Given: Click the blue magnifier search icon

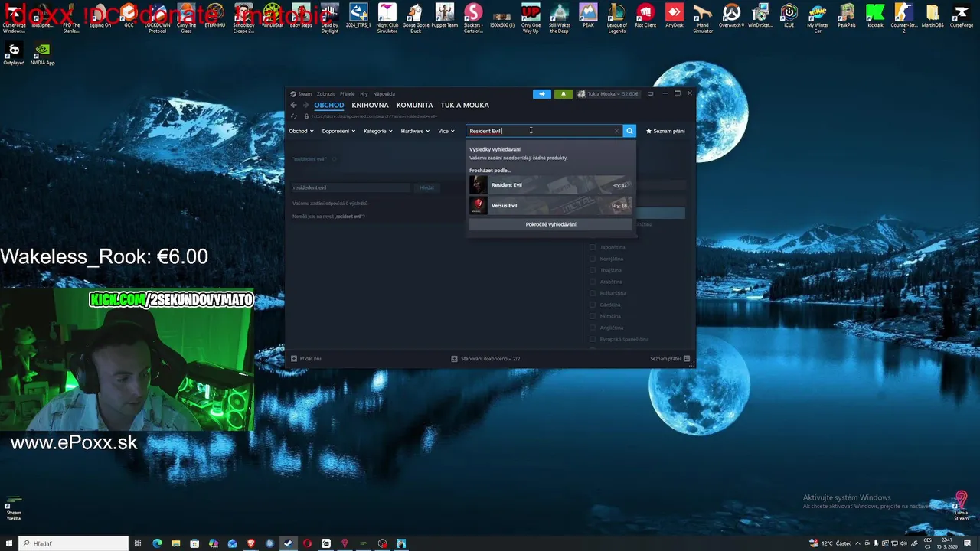Looking at the screenshot, I should tap(629, 131).
